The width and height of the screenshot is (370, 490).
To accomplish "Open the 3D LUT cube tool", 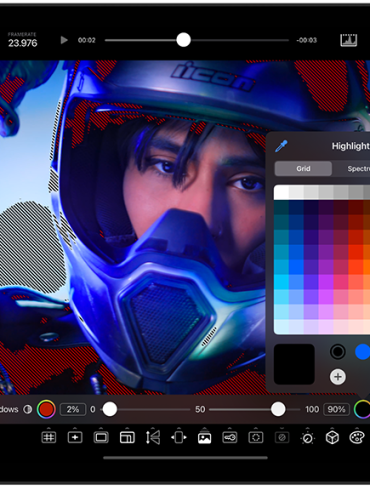I will click(332, 437).
